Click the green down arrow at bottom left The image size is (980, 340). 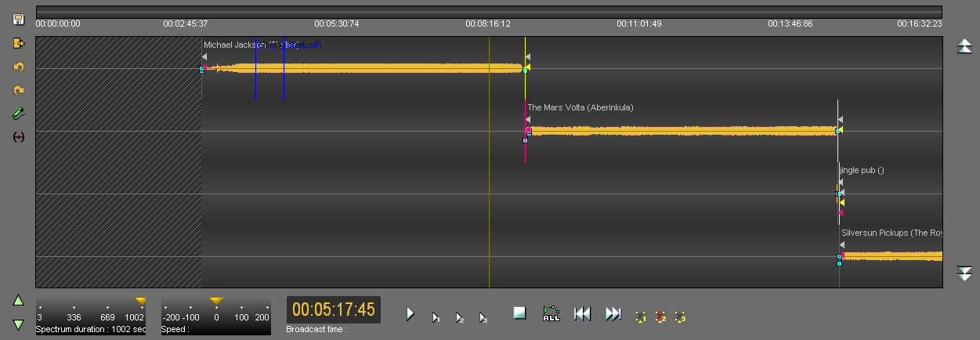coord(19,324)
